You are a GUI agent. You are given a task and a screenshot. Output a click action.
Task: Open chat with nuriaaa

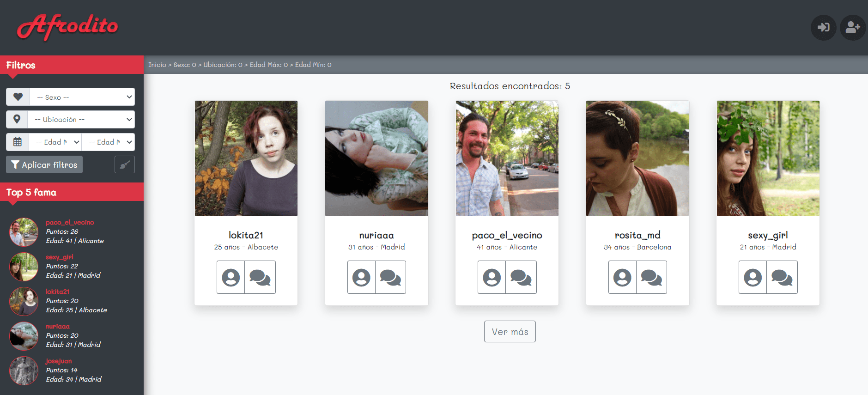(390, 277)
